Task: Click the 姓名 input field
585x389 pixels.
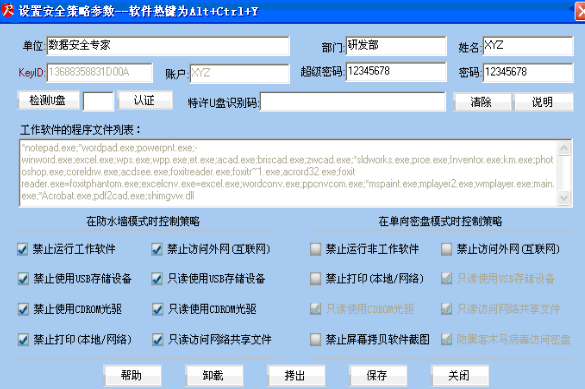Action: (x=528, y=46)
